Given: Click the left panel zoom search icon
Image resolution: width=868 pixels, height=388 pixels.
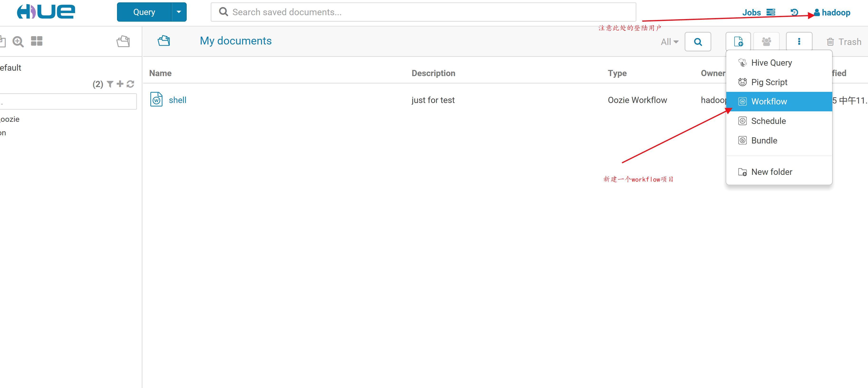Looking at the screenshot, I should tap(18, 42).
